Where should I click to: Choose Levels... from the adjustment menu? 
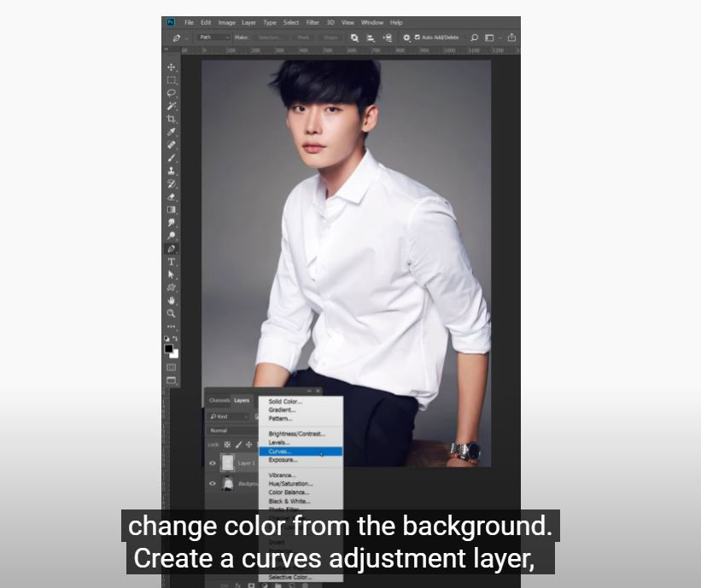tap(301, 443)
